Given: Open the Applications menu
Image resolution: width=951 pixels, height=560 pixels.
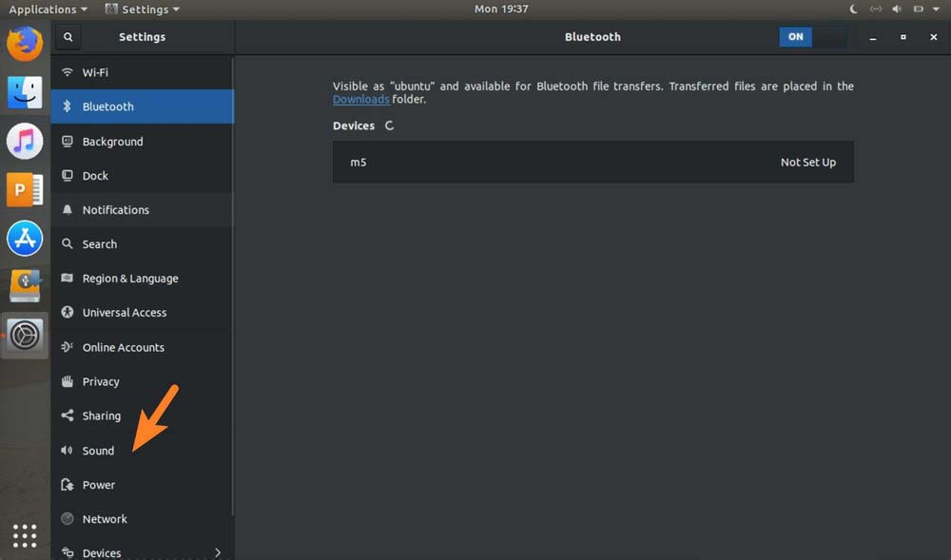Looking at the screenshot, I should pos(48,10).
